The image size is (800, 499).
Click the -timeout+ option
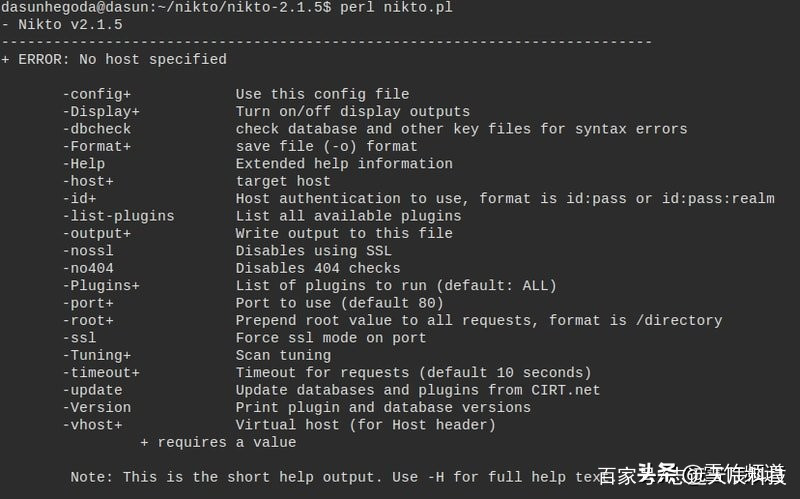coord(101,372)
